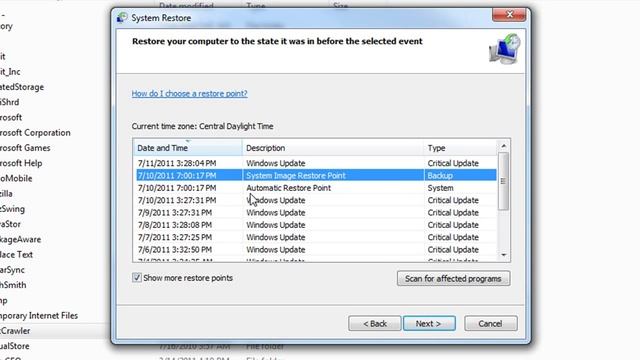This screenshot has height=360, width=640.
Task: Click the System Restore computer clock graphic
Action: 504,49
